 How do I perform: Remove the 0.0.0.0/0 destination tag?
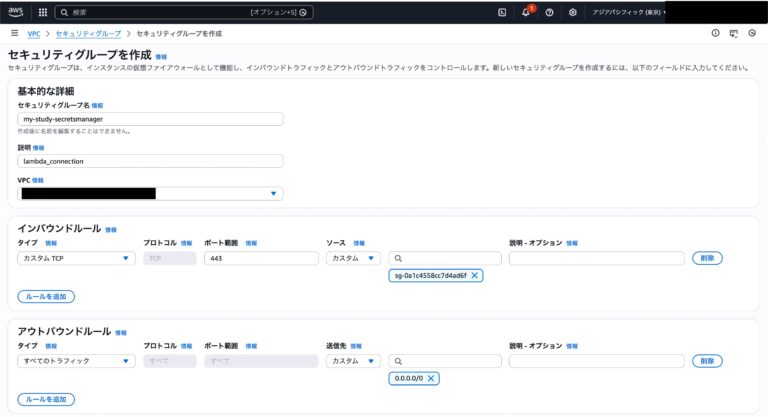(431, 378)
